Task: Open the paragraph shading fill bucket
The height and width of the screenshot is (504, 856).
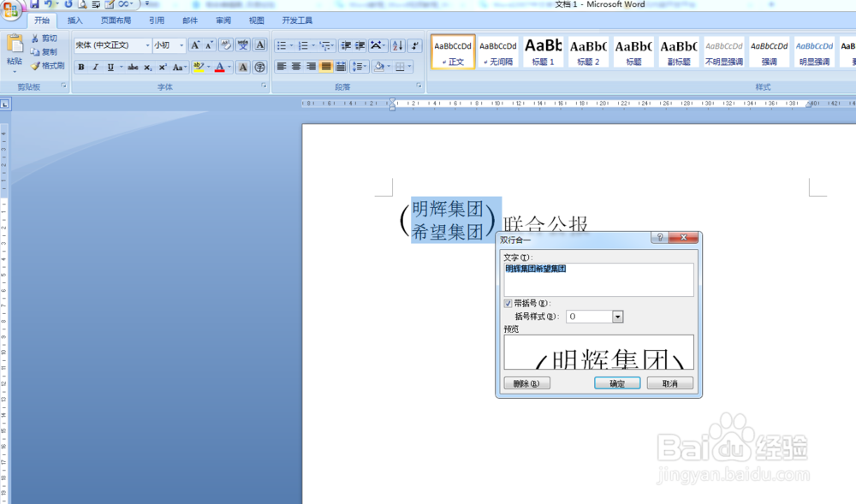Action: (x=379, y=67)
